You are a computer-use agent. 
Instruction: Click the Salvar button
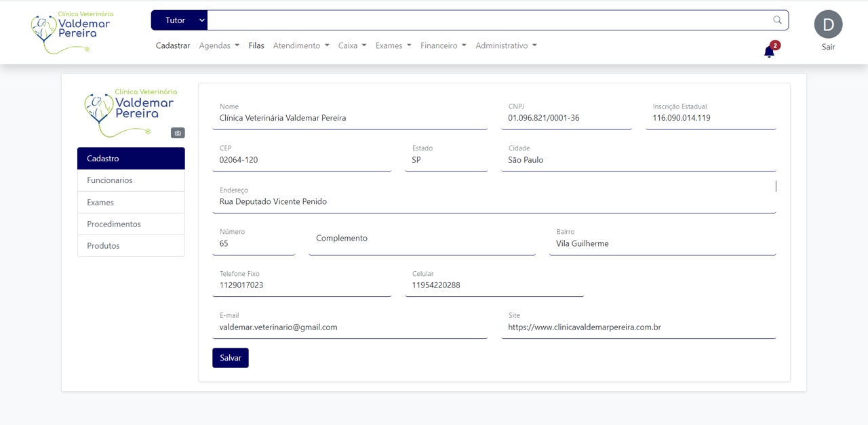point(231,358)
